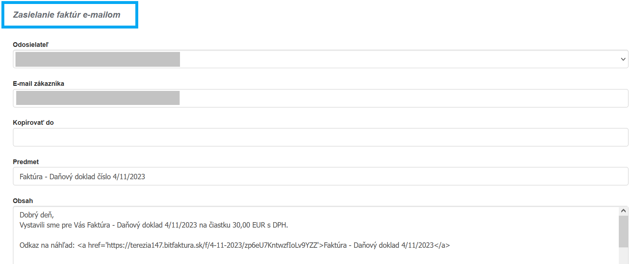
Task: Click the greyed-out sender value
Action: [x=98, y=59]
